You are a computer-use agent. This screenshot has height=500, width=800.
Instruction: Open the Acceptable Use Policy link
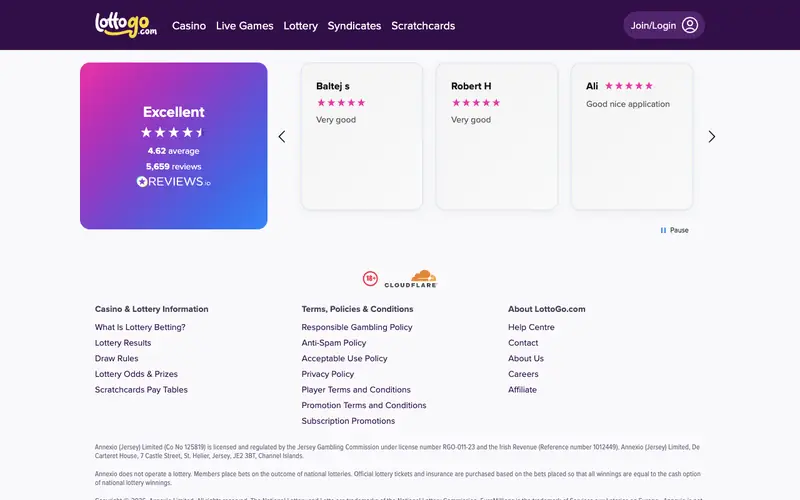coord(344,358)
